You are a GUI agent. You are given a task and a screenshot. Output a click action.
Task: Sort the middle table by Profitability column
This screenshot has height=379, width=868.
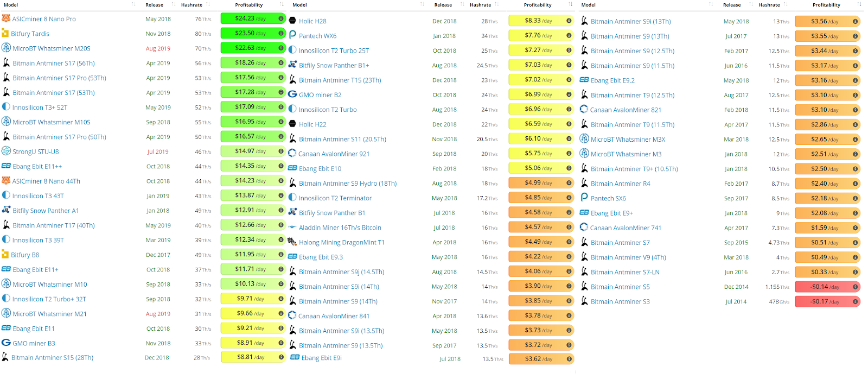pyautogui.click(x=538, y=5)
